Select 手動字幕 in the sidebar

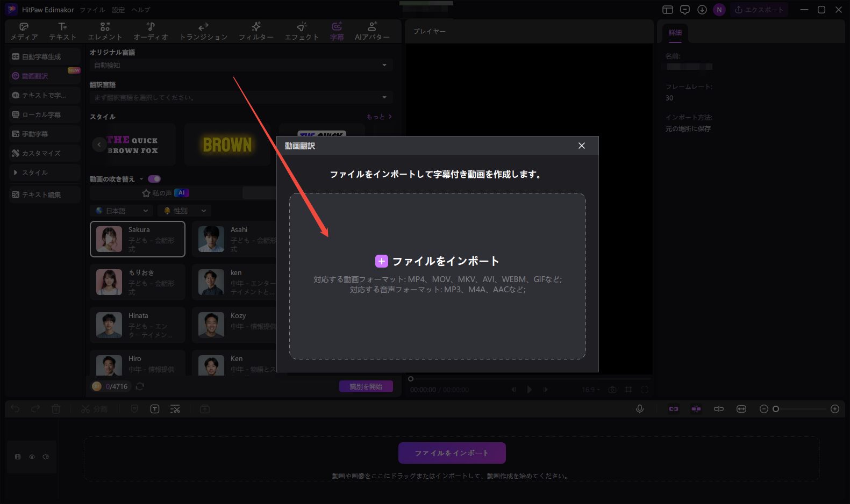coord(45,134)
